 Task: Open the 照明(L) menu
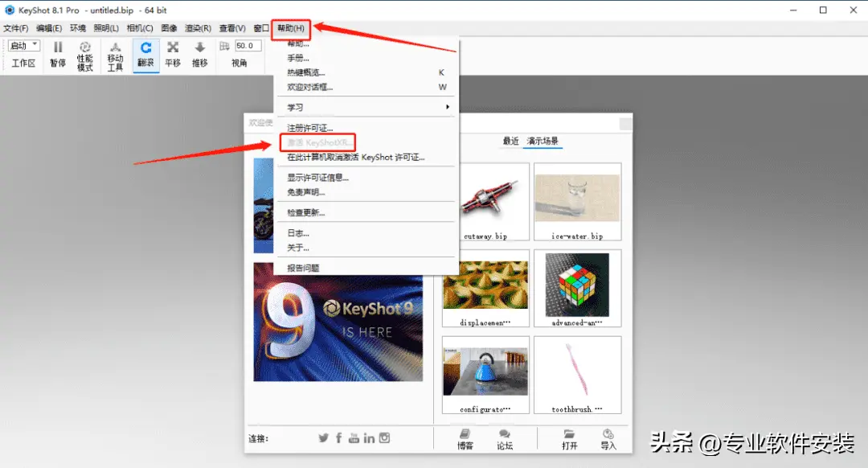tap(106, 28)
